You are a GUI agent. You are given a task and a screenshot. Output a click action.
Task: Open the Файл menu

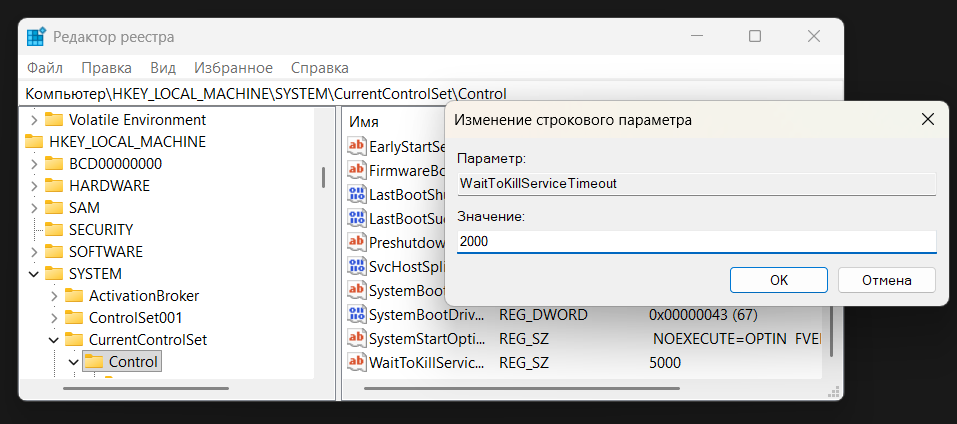[45, 68]
